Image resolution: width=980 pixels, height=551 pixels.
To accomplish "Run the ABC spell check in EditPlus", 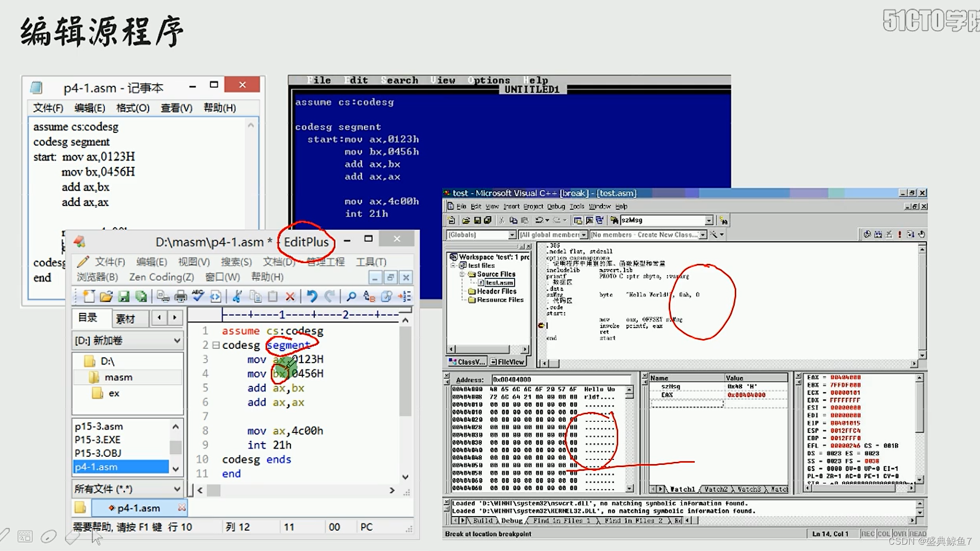I will (198, 295).
